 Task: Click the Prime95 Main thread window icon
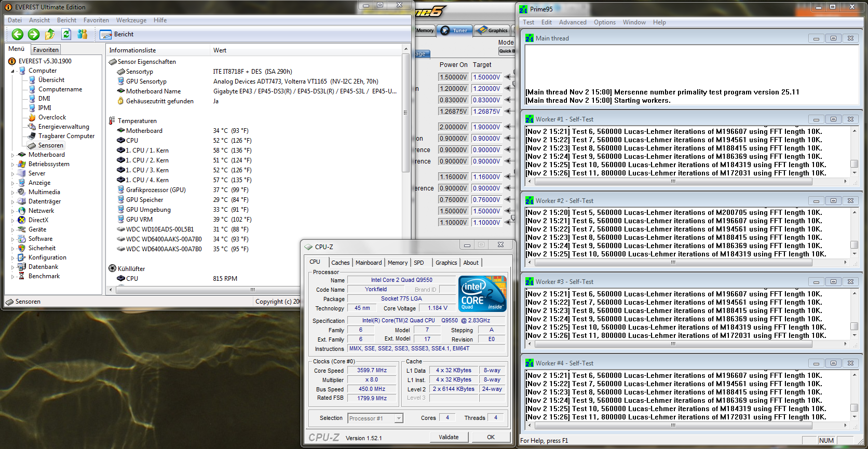tap(530, 38)
